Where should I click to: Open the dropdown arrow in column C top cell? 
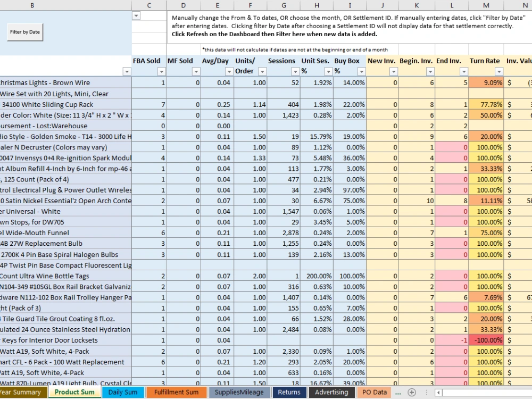[136, 15]
